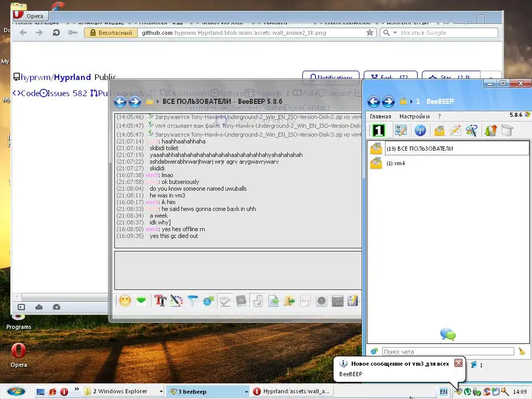Click the black number 1 toolbar icon
532x399 pixels.
click(379, 130)
